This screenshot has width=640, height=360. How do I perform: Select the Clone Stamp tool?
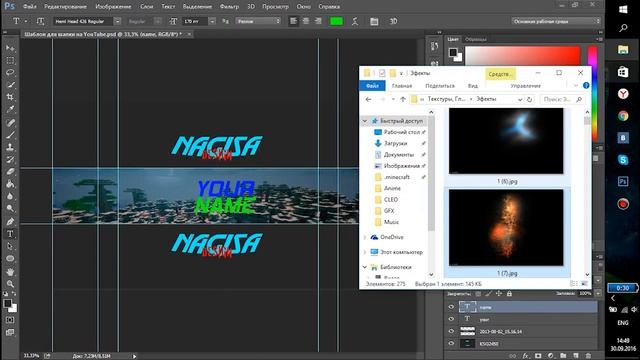tap(10, 147)
